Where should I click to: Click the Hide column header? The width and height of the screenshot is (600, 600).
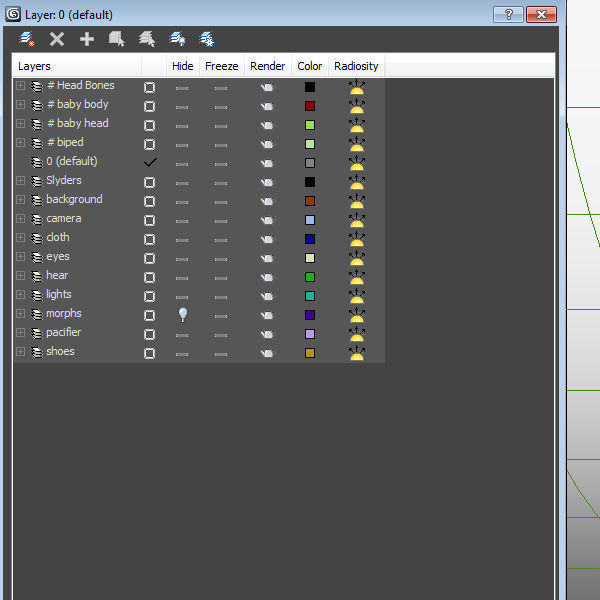pos(183,66)
